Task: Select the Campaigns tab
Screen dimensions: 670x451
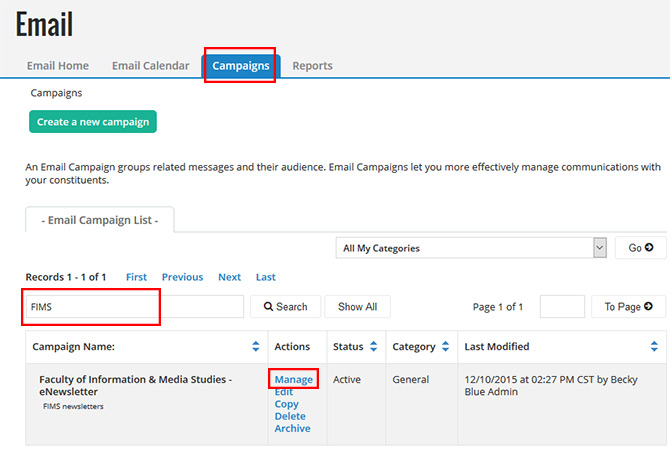Action: (x=241, y=66)
